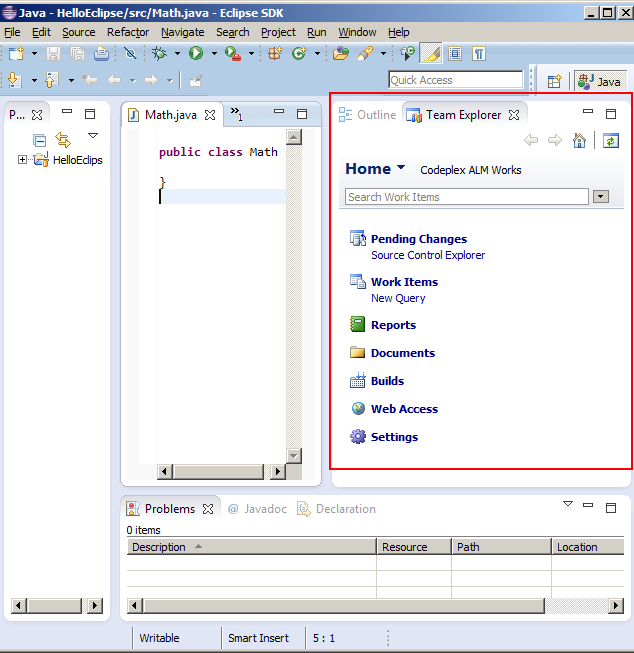Open the Source Control Explorer link

tap(428, 255)
